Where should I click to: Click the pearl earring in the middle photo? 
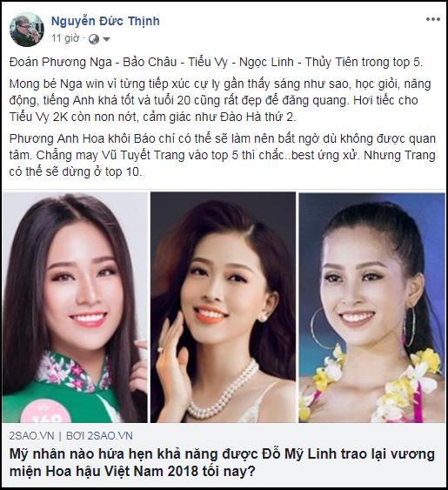(x=264, y=319)
